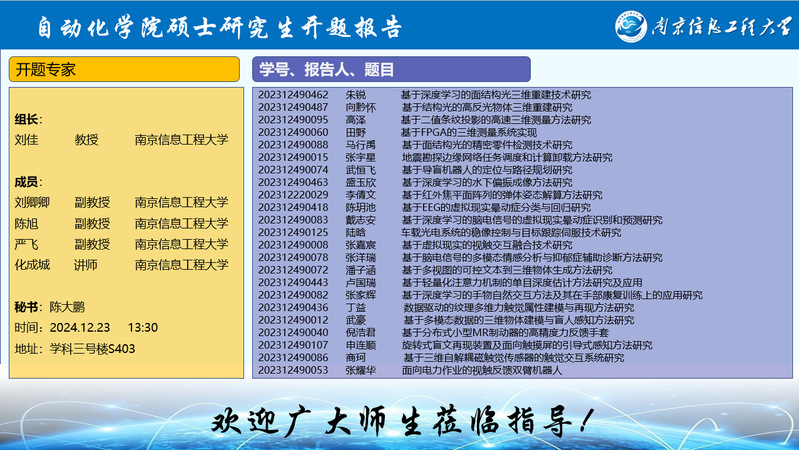Click secretary name 陈大鹏
This screenshot has height=450, width=799.
68,307
